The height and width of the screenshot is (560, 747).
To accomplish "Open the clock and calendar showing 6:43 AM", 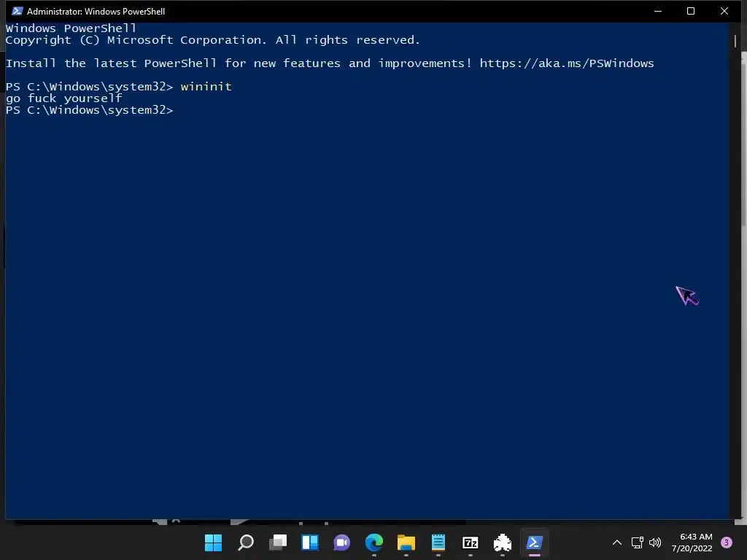I will (x=692, y=542).
